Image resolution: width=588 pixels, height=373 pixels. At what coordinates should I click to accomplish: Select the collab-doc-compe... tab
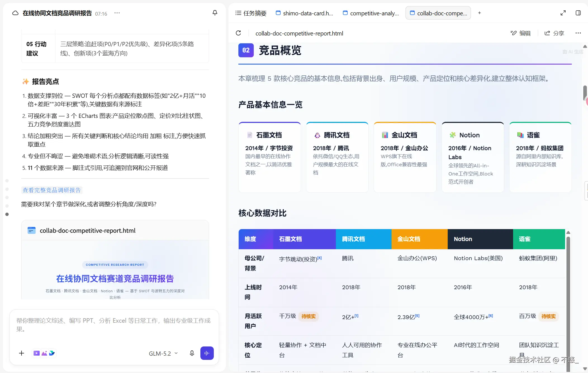point(438,13)
